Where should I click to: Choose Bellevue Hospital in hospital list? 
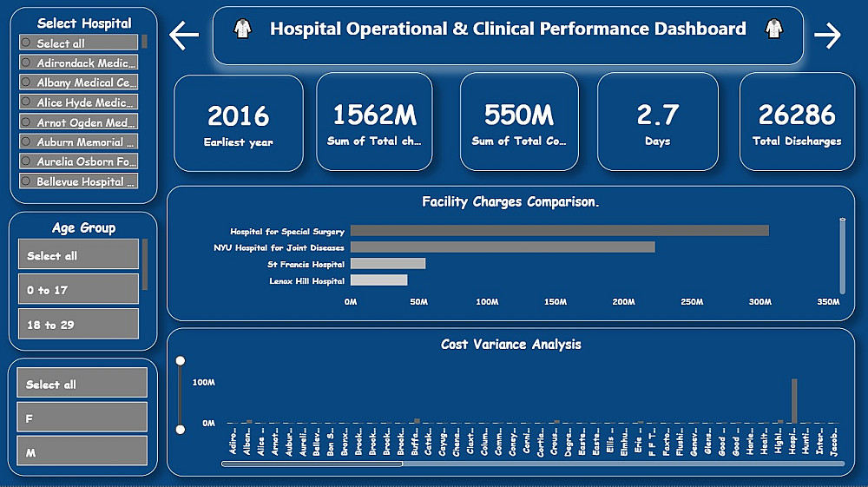(x=78, y=181)
